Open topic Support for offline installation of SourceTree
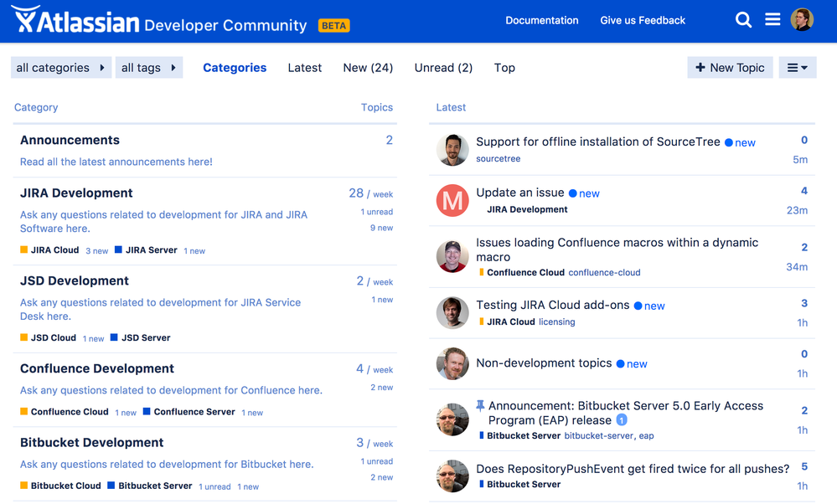The height and width of the screenshot is (504, 837). pyautogui.click(x=598, y=141)
